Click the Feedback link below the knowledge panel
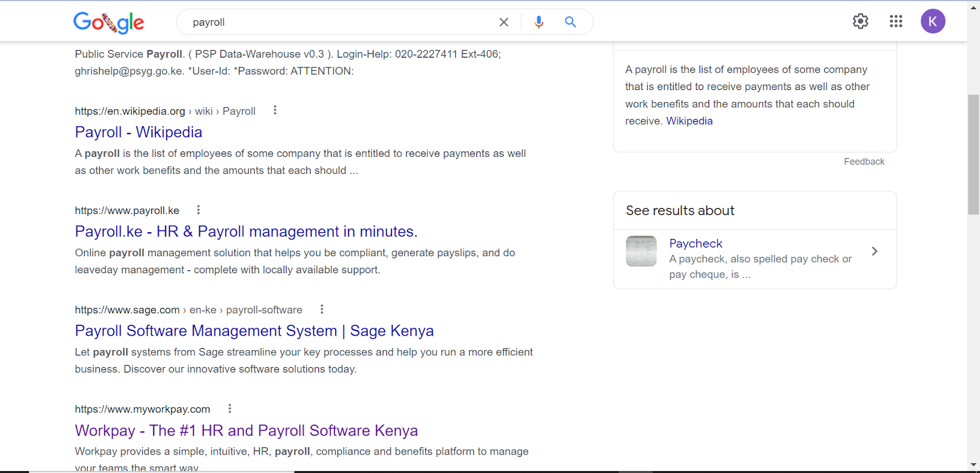Screen dimensions: 980x473 (x=864, y=162)
